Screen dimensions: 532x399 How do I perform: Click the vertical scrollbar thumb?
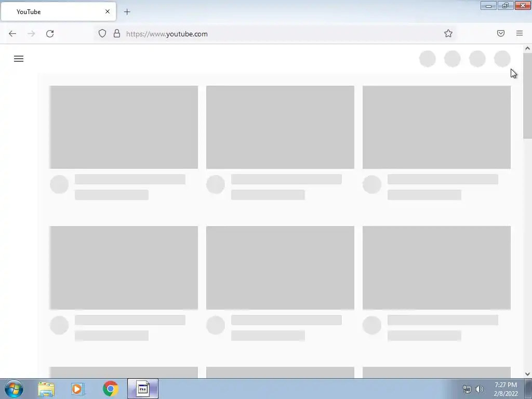coord(528,96)
